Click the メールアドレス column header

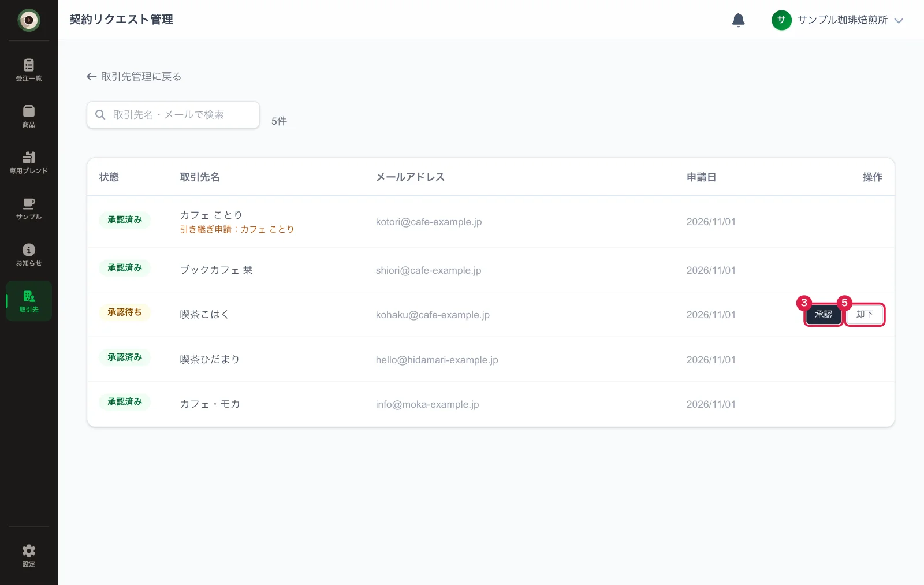click(410, 177)
